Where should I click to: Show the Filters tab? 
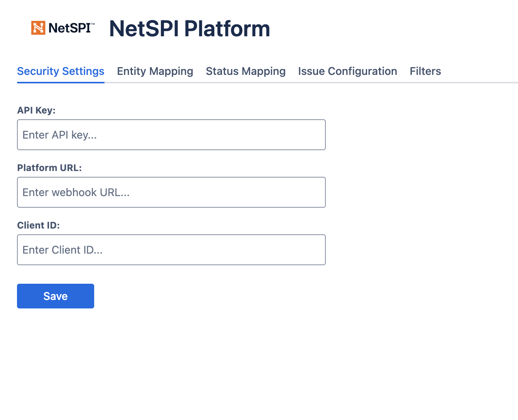[x=425, y=71]
